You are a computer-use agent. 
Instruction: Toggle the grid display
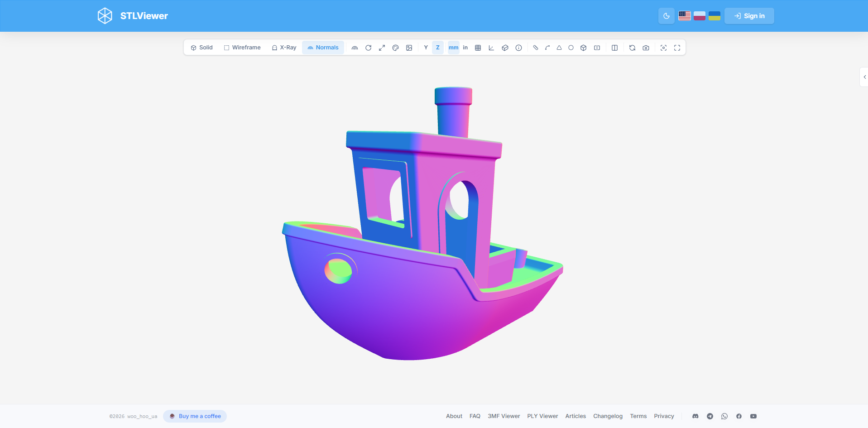tap(478, 48)
